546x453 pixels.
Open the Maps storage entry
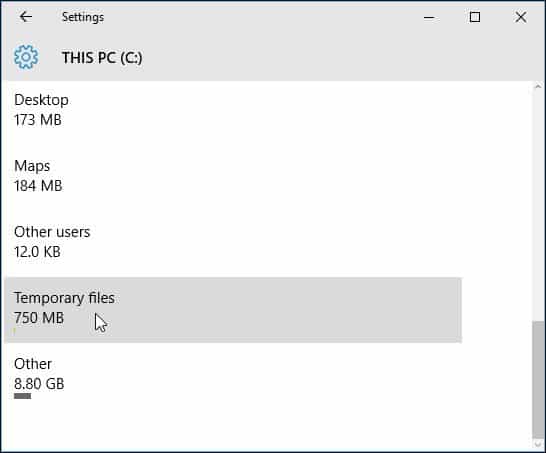coord(233,178)
